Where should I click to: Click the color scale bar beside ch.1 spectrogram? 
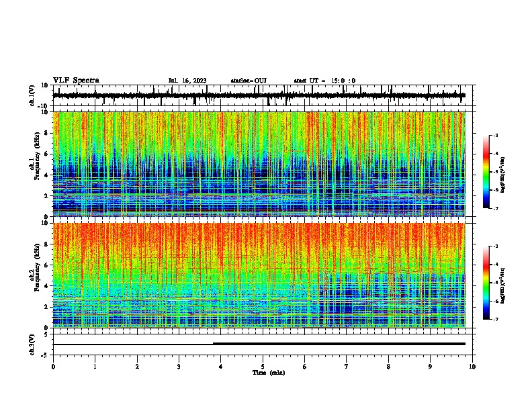point(486,172)
